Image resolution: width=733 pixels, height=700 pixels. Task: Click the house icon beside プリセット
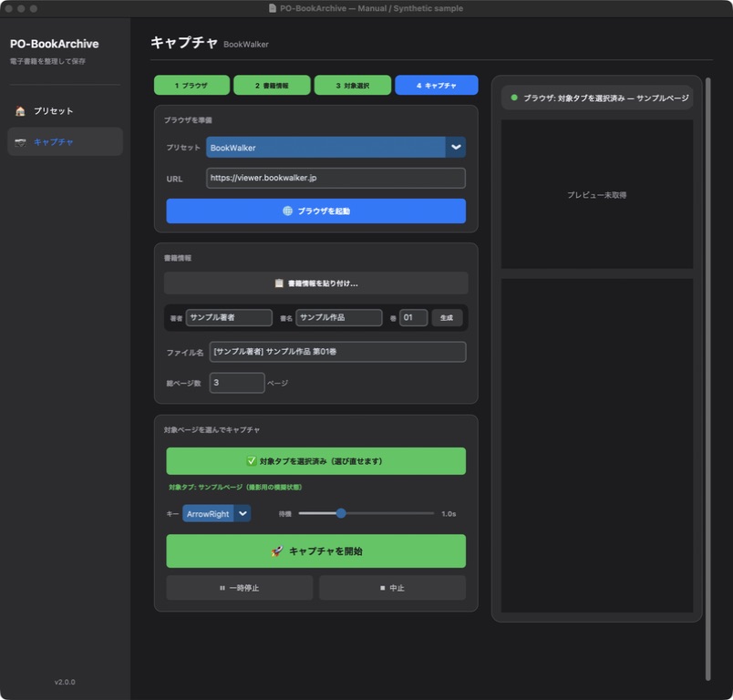(20, 111)
